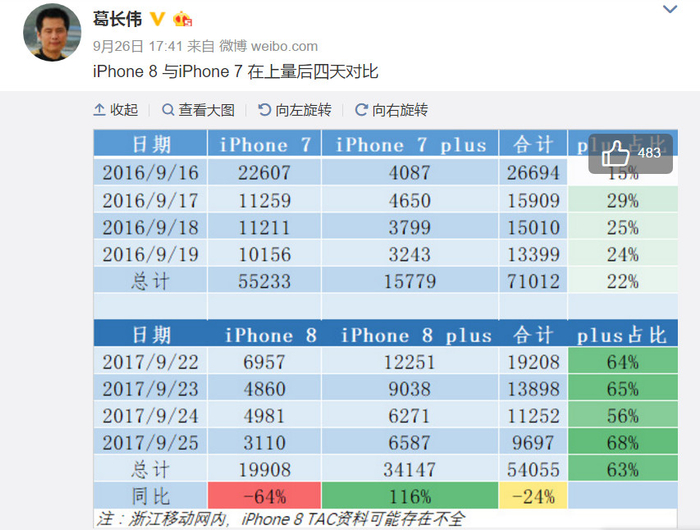Click the iPhone 8 plus total 34147
700x530 pixels.
tap(410, 469)
